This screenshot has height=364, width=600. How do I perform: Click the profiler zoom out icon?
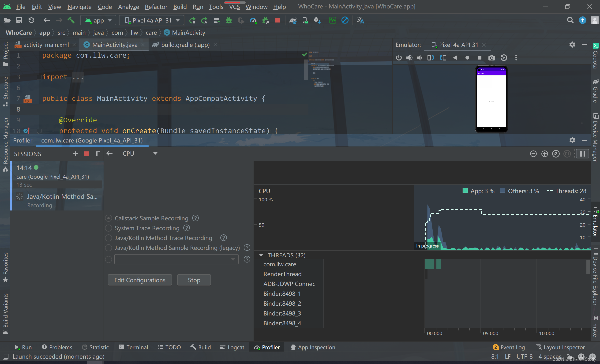(x=533, y=154)
